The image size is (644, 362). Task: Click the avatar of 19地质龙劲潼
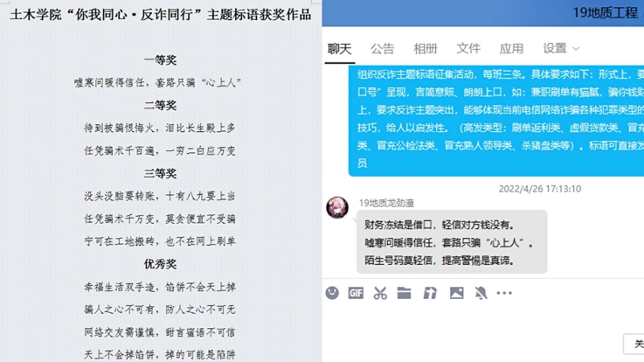pos(337,207)
